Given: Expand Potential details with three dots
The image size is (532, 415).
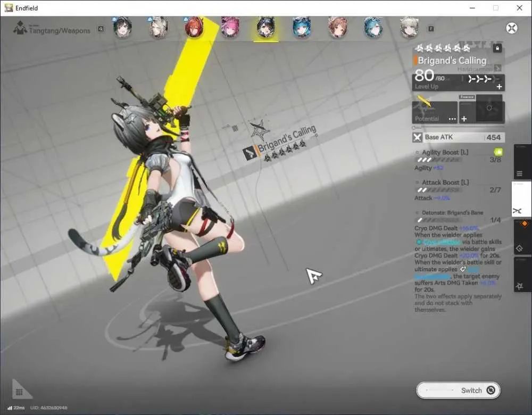Looking at the screenshot, I should point(452,119).
